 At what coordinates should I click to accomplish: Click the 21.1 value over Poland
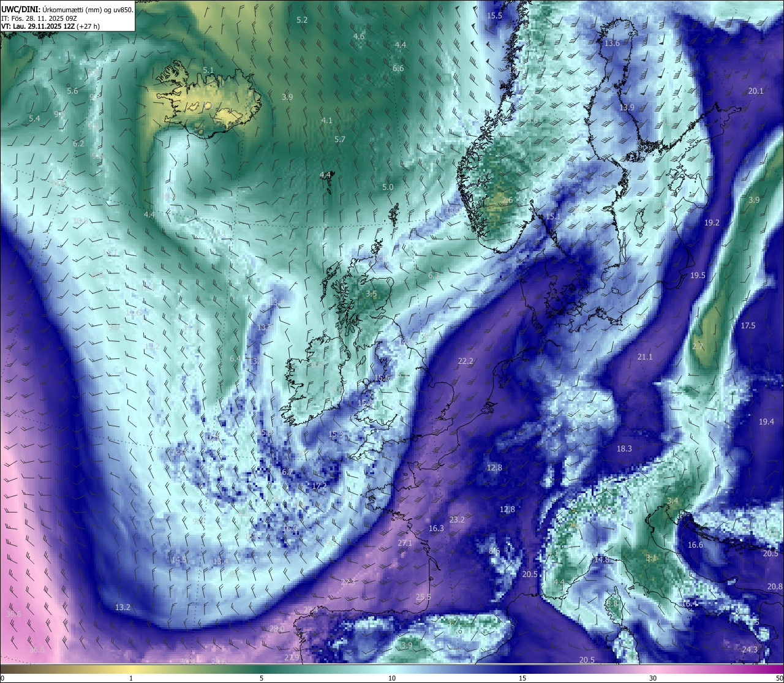(645, 357)
